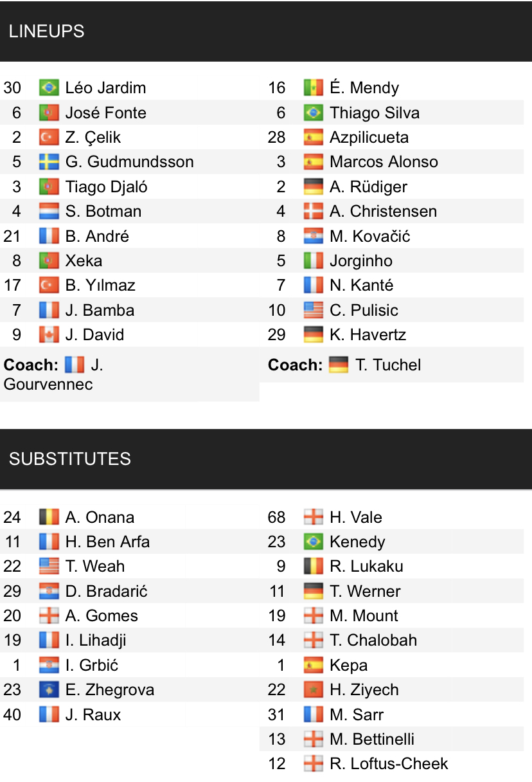This screenshot has width=532, height=782.
Task: Click the Senegal flag beside É. Mendy
Action: pos(314,87)
